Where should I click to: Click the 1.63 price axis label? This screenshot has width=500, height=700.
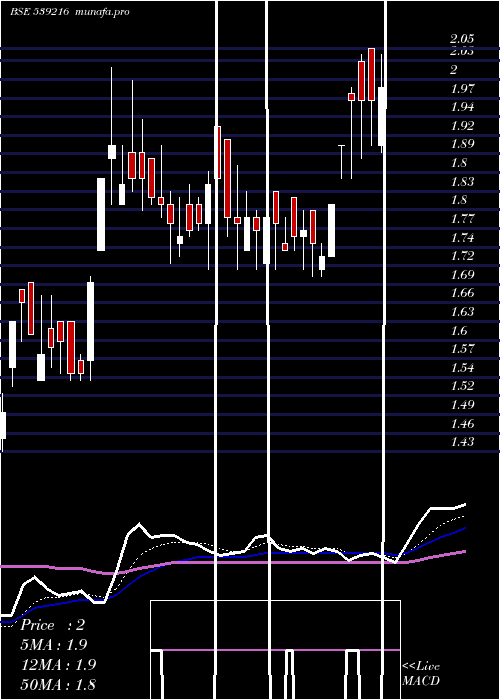click(x=462, y=312)
